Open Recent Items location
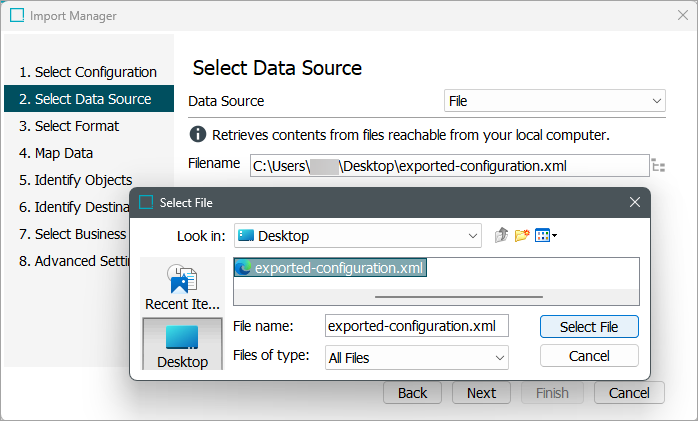This screenshot has height=421, width=698. click(x=181, y=286)
